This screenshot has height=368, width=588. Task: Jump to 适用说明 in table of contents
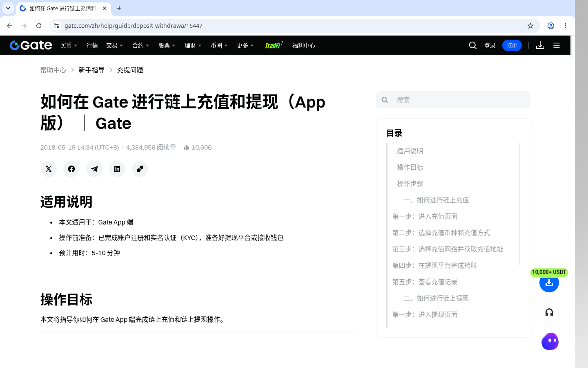point(410,151)
